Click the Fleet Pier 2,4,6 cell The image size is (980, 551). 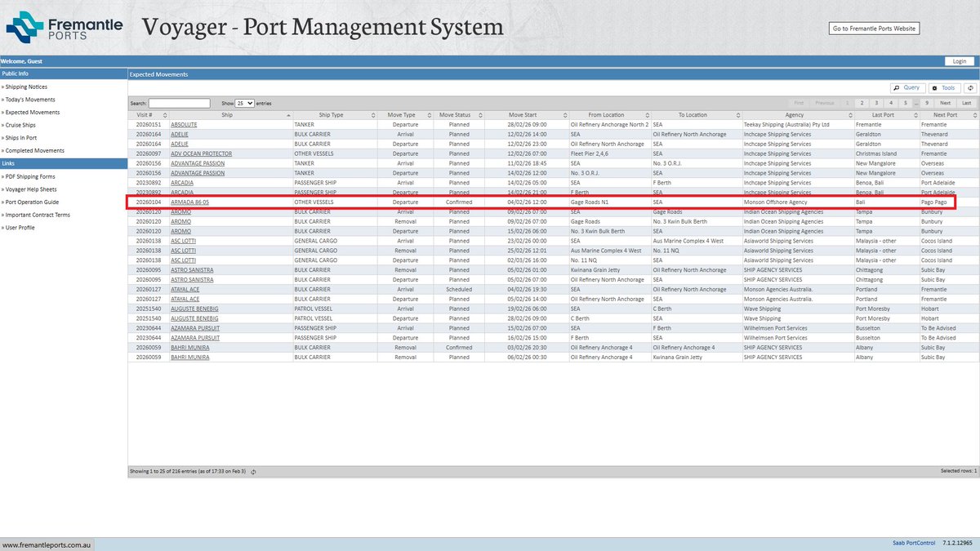coord(590,153)
